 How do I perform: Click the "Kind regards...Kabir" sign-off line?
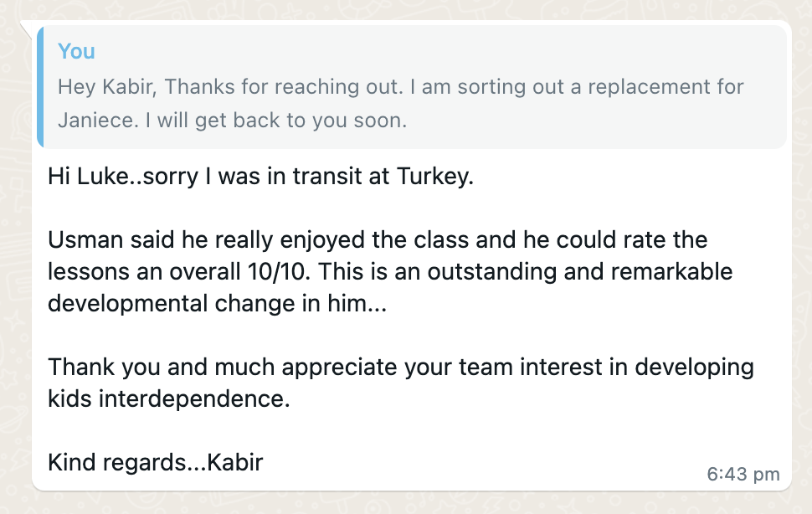(x=155, y=461)
